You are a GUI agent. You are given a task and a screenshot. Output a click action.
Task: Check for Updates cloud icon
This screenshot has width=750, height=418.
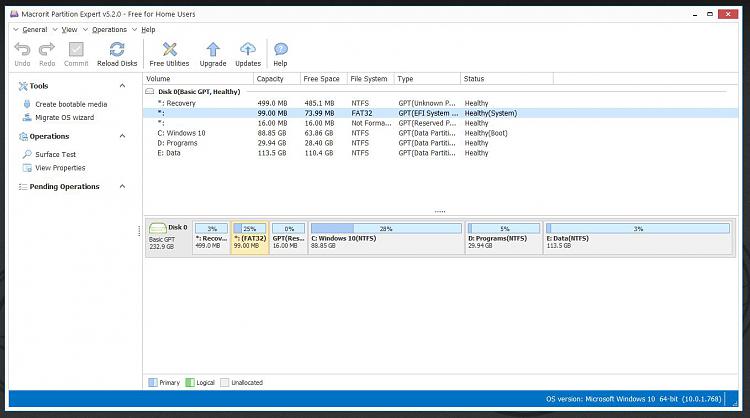point(248,49)
